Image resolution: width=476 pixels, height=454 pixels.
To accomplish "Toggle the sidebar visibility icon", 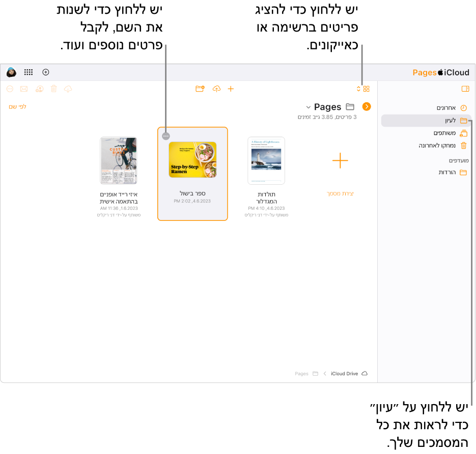I will click(x=465, y=89).
